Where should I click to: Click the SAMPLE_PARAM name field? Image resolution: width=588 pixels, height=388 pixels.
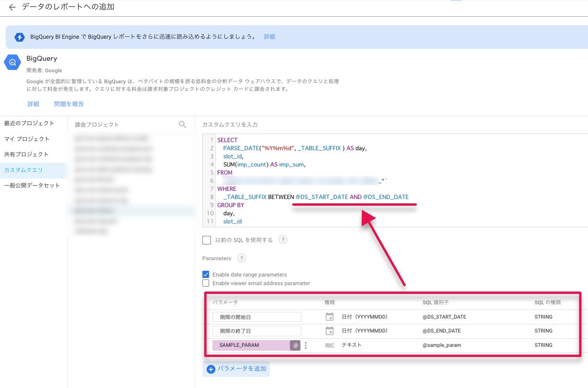(251, 345)
